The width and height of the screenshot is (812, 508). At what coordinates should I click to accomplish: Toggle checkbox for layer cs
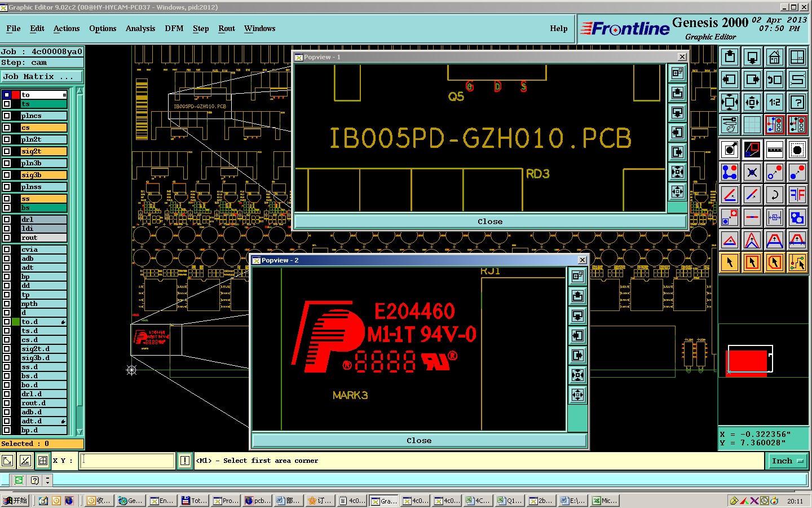tap(7, 128)
